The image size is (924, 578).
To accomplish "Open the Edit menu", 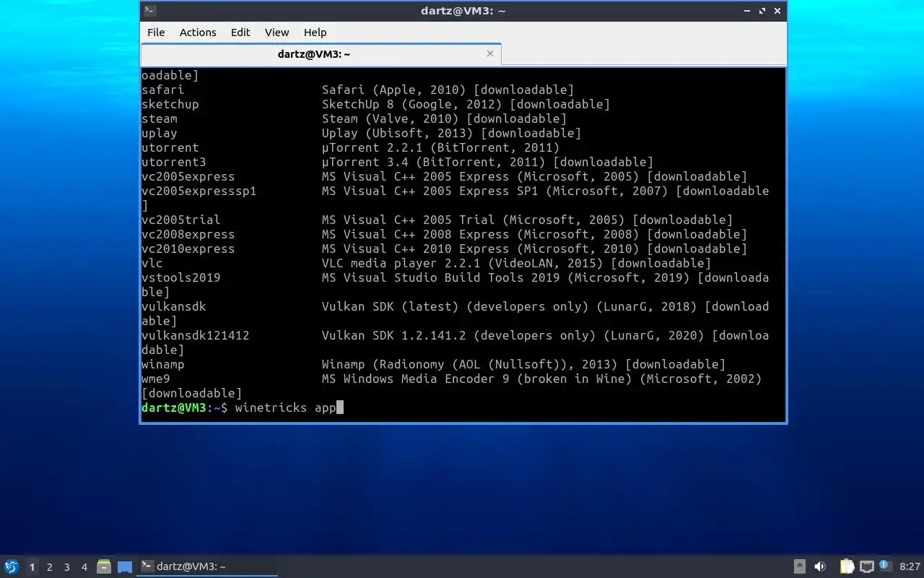I will 240,32.
